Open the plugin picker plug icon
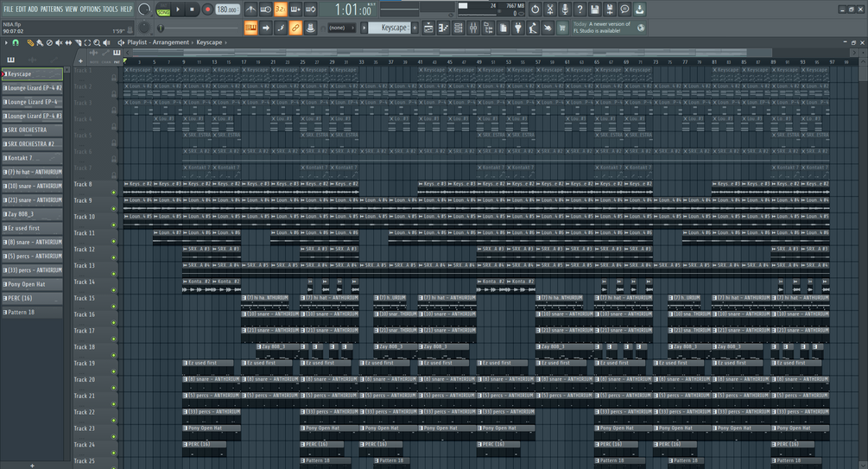 click(517, 28)
